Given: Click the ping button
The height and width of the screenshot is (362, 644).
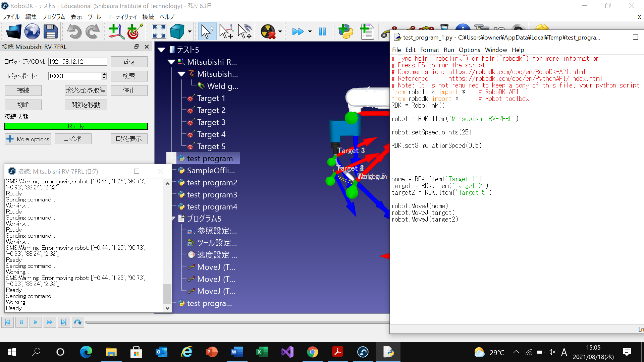Looking at the screenshot, I should (129, 62).
